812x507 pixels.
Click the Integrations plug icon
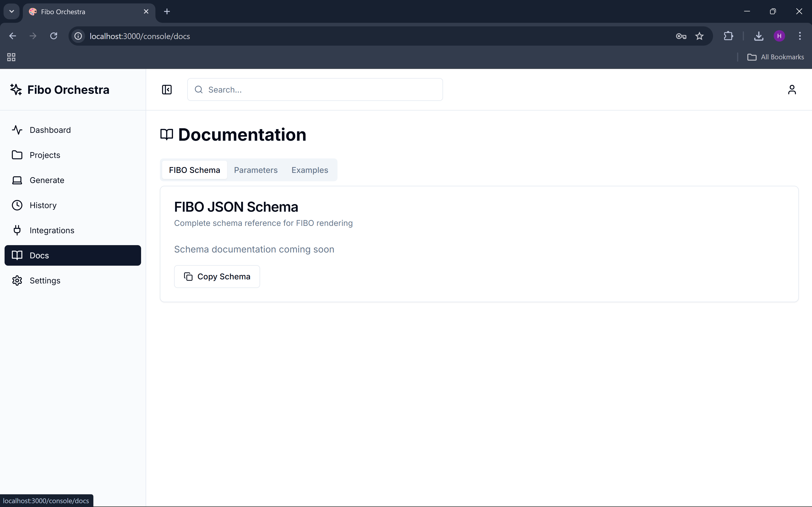[17, 230]
